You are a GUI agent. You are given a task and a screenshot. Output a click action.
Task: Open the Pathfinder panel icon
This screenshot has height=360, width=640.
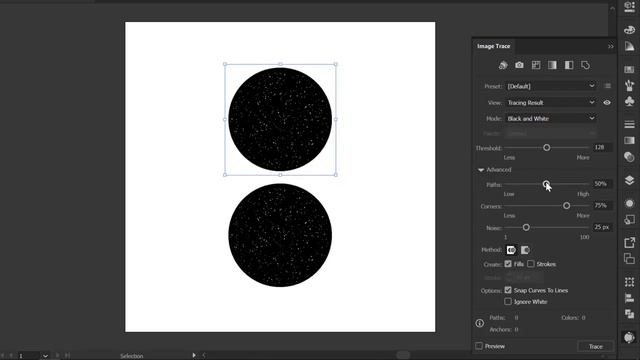tap(629, 314)
